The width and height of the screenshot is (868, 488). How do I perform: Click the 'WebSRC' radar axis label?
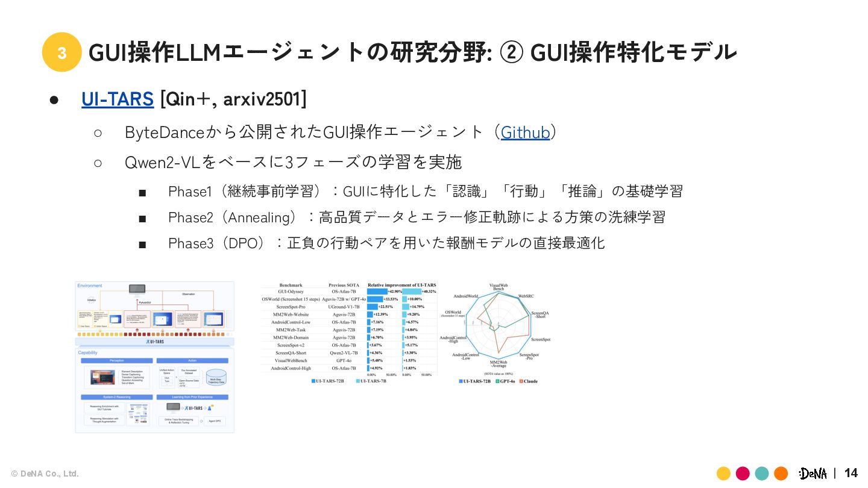click(x=526, y=296)
